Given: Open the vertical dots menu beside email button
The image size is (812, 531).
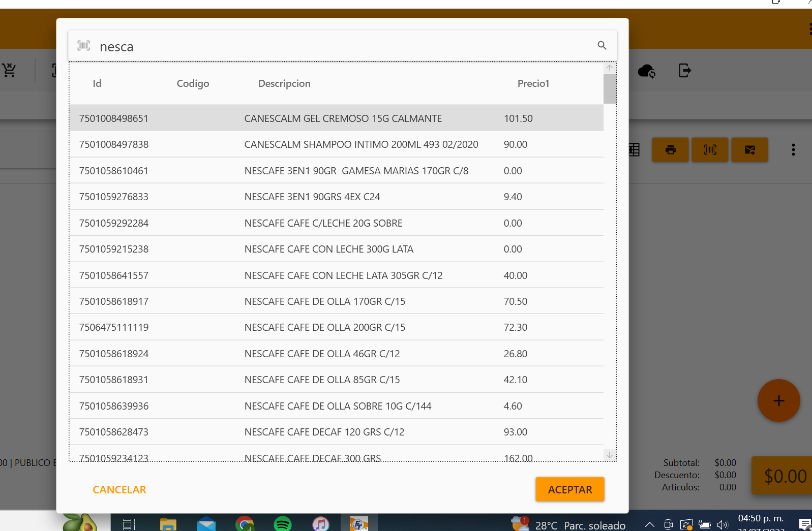Looking at the screenshot, I should click(x=793, y=150).
